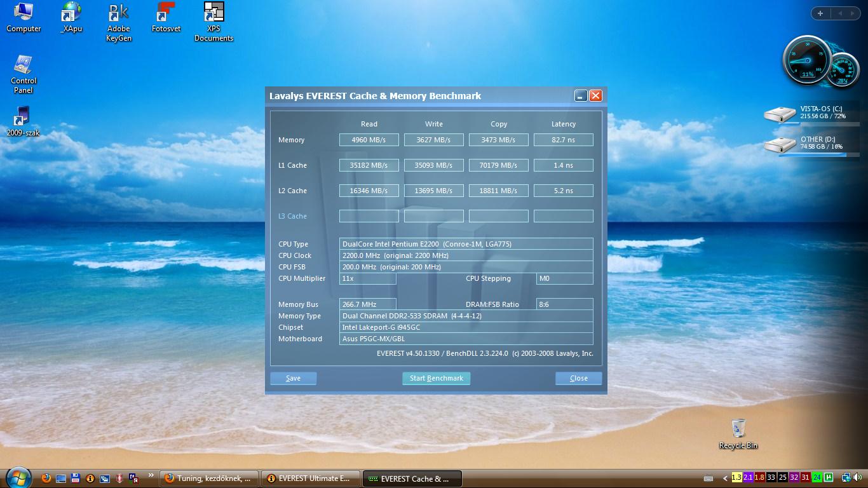This screenshot has width=868, height=488.
Task: Click the yellow 1.3 sensor tray icon
Action: coord(737,478)
